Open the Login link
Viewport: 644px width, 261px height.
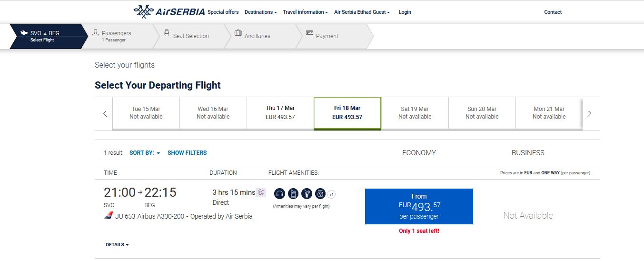coord(405,12)
